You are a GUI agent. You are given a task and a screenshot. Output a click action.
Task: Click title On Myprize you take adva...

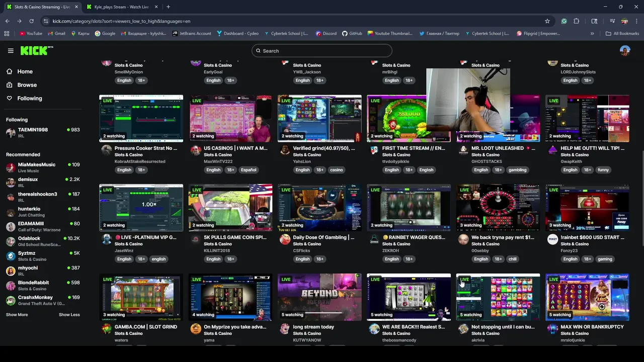tap(235, 327)
